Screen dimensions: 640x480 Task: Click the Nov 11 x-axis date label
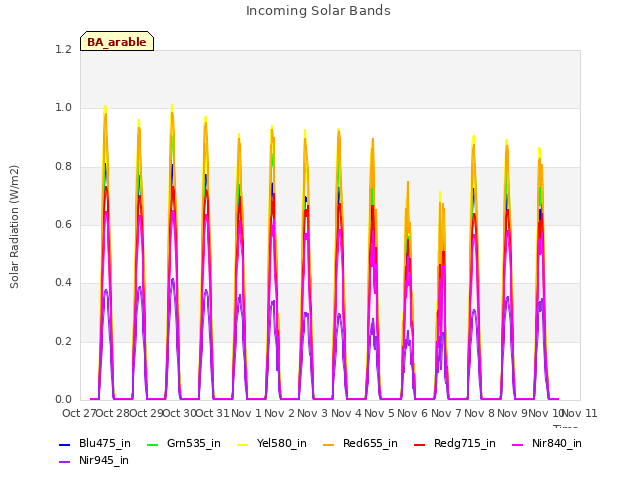580,413
